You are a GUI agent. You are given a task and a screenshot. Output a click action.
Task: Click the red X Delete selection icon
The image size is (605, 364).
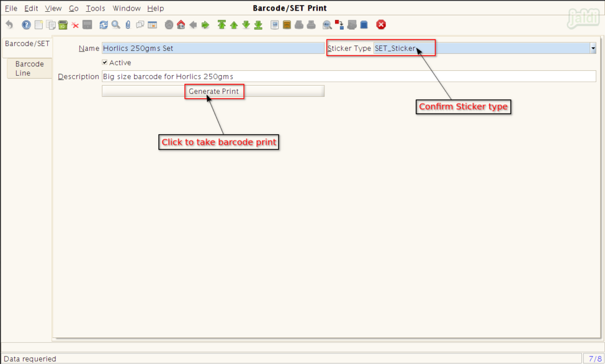(x=75, y=25)
